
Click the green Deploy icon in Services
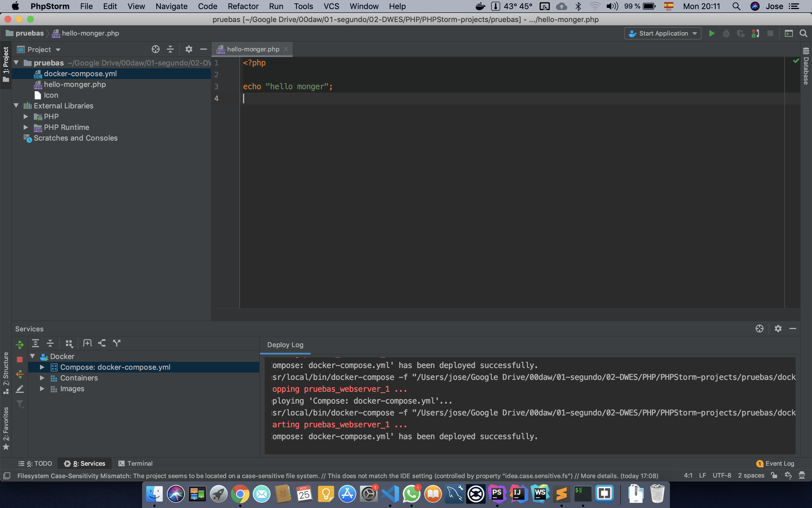click(19, 344)
